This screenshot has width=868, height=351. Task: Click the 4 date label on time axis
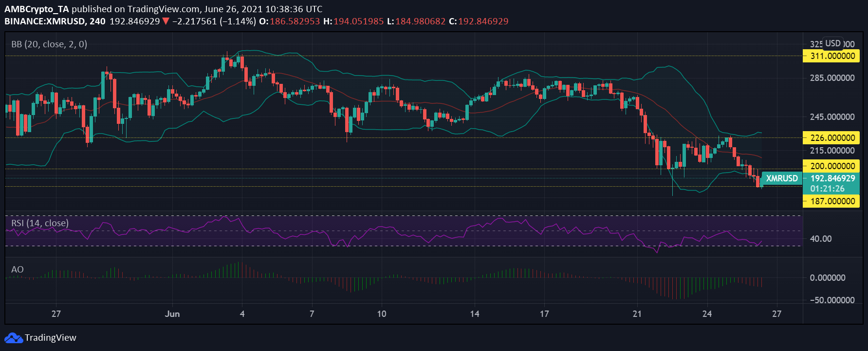tap(242, 314)
